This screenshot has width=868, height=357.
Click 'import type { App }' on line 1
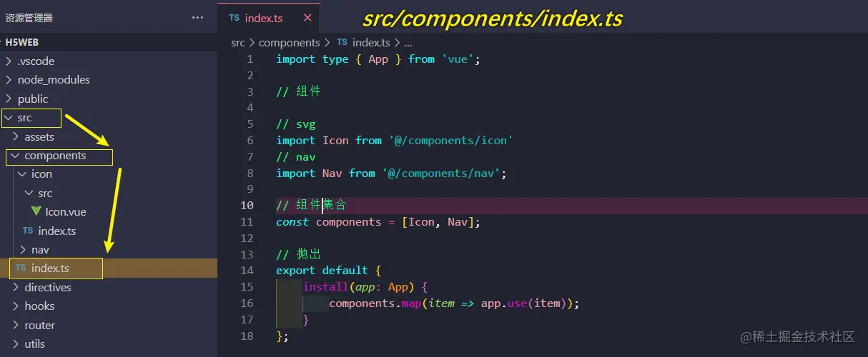[x=339, y=59]
